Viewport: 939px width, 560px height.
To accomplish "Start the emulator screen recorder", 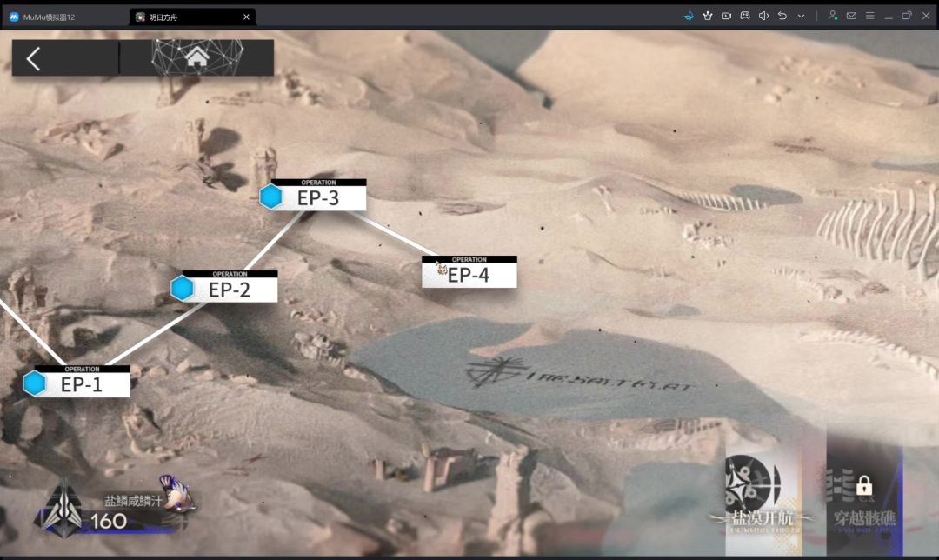I will 726,17.
